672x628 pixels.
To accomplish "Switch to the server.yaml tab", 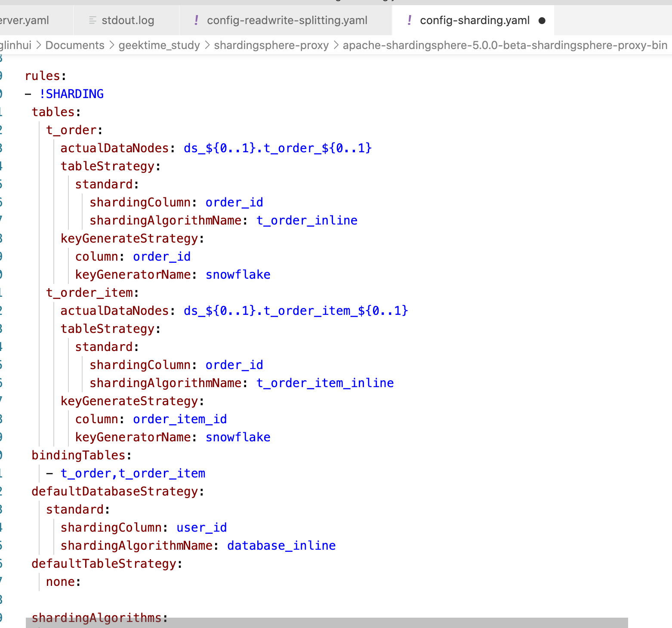I will pyautogui.click(x=25, y=20).
